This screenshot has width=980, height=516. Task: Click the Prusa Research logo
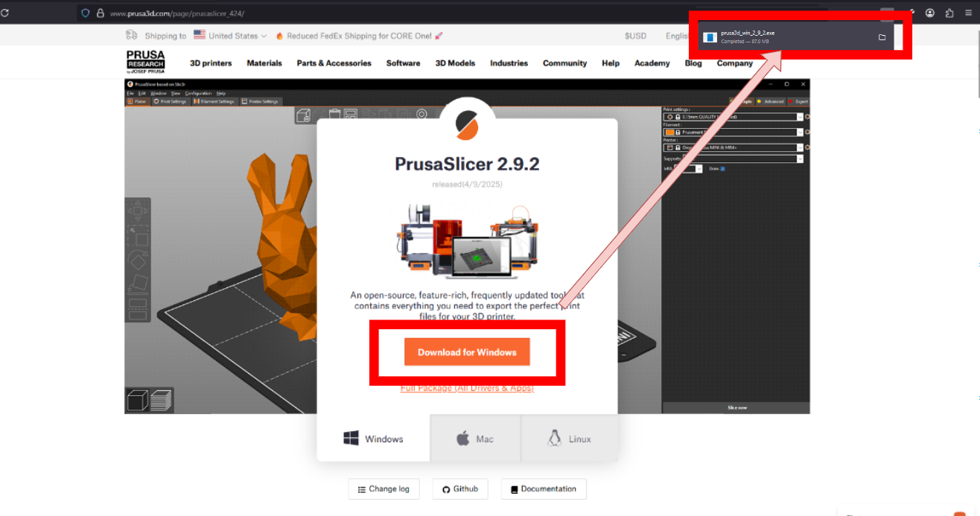(145, 63)
